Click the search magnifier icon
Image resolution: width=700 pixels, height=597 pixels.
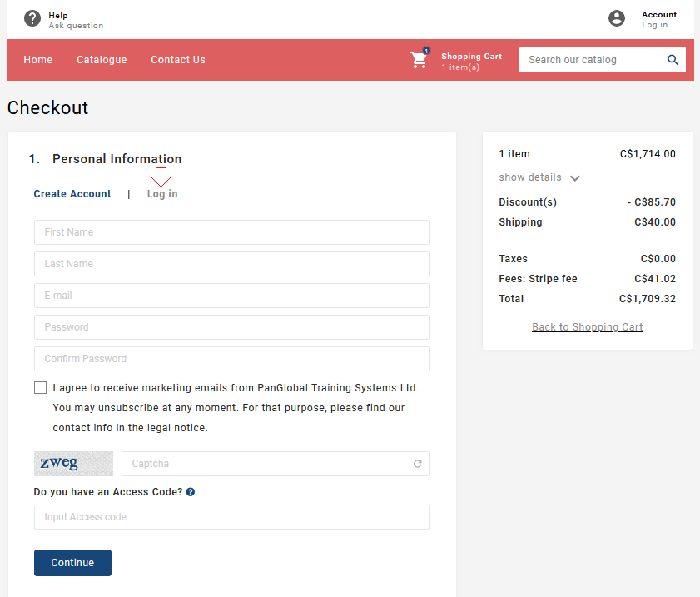click(673, 60)
